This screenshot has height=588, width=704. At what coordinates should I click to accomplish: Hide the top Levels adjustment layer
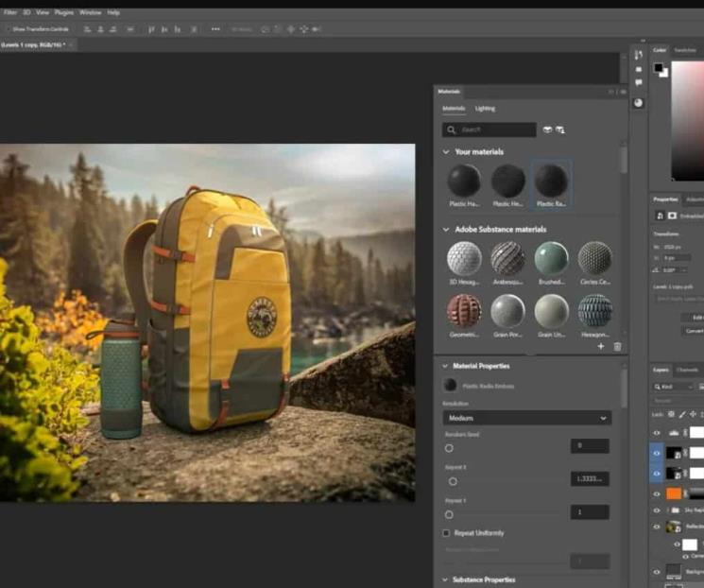point(657,433)
